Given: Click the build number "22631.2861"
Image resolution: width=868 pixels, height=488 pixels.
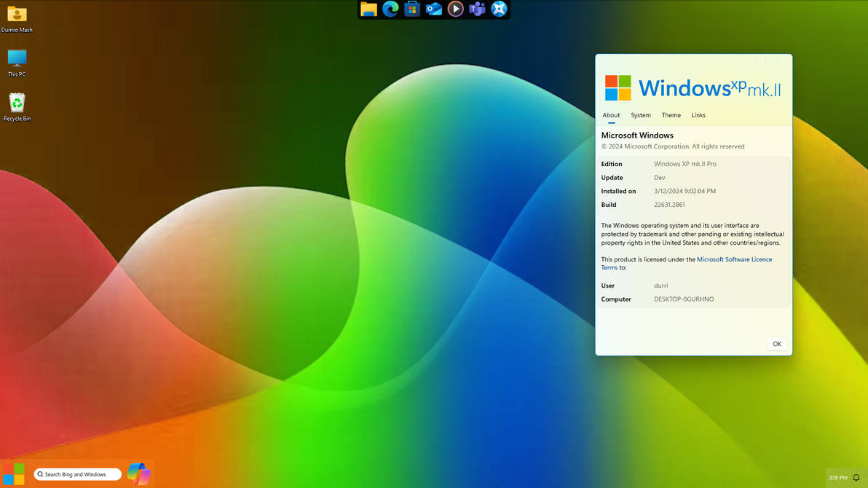Looking at the screenshot, I should click(x=669, y=205).
